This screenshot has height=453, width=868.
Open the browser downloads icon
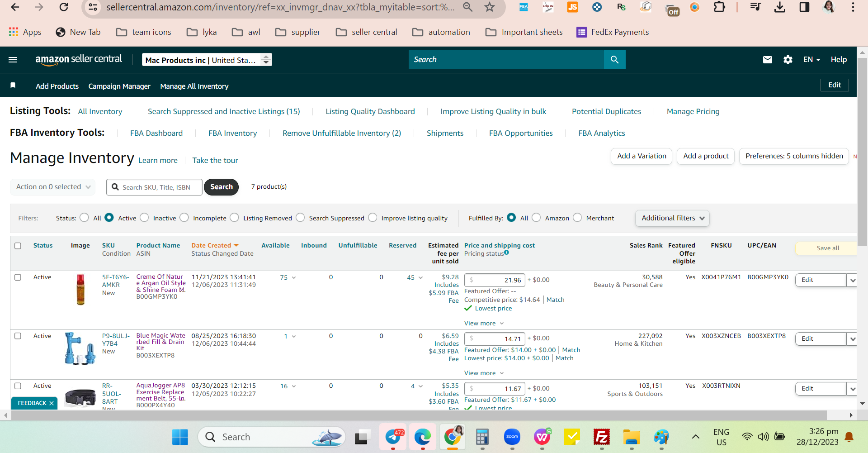coord(780,7)
